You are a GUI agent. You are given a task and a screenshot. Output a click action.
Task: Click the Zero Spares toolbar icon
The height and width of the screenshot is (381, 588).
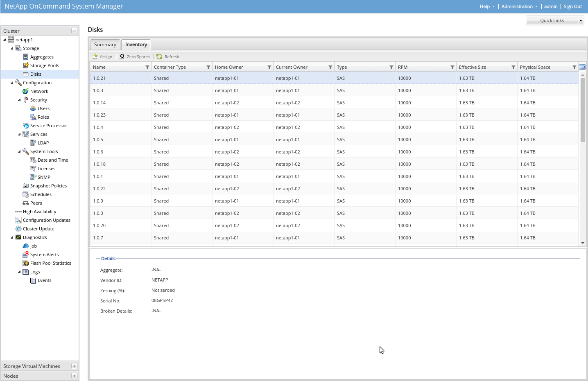[x=122, y=56]
